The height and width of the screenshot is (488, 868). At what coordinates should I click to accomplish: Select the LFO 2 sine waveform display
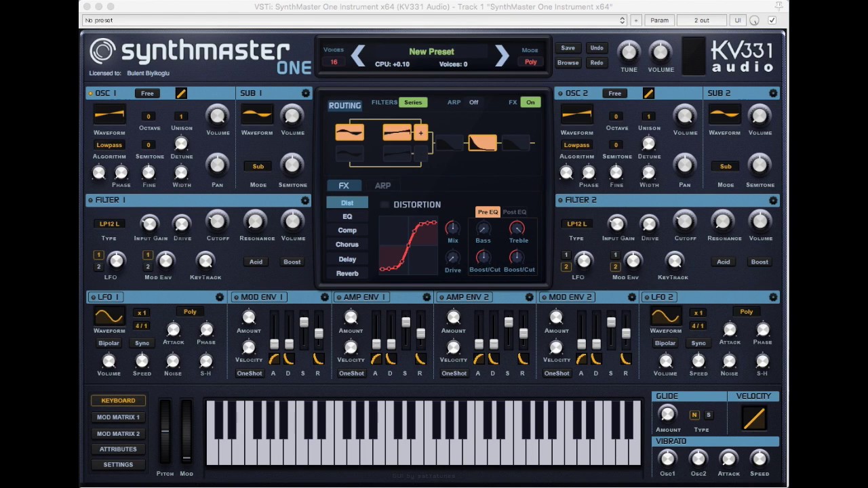(665, 316)
